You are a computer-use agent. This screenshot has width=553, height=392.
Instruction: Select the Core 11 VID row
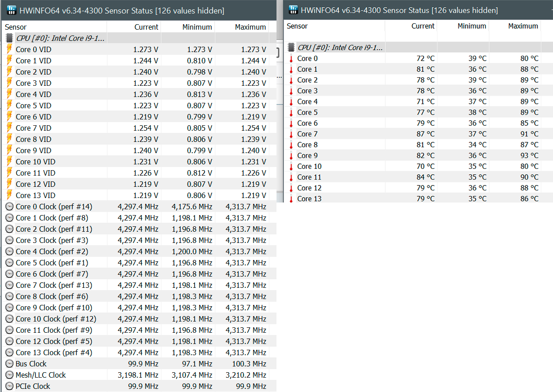139,173
